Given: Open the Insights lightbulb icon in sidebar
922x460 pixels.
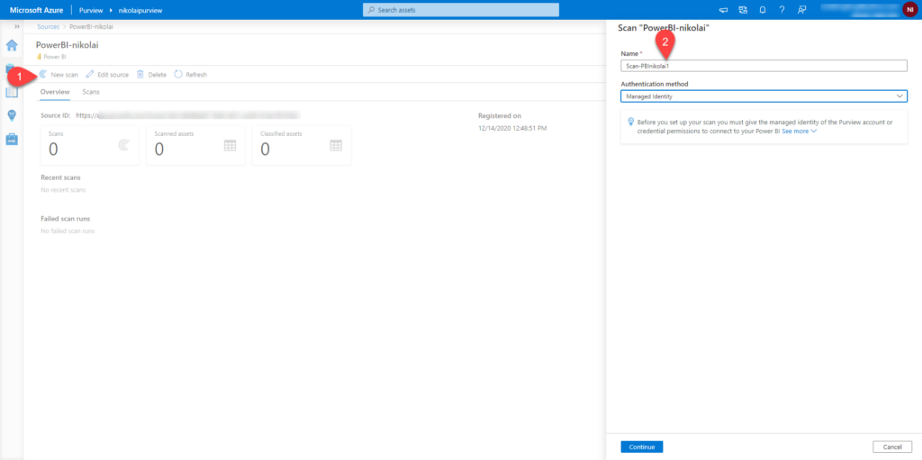Looking at the screenshot, I should point(11,115).
